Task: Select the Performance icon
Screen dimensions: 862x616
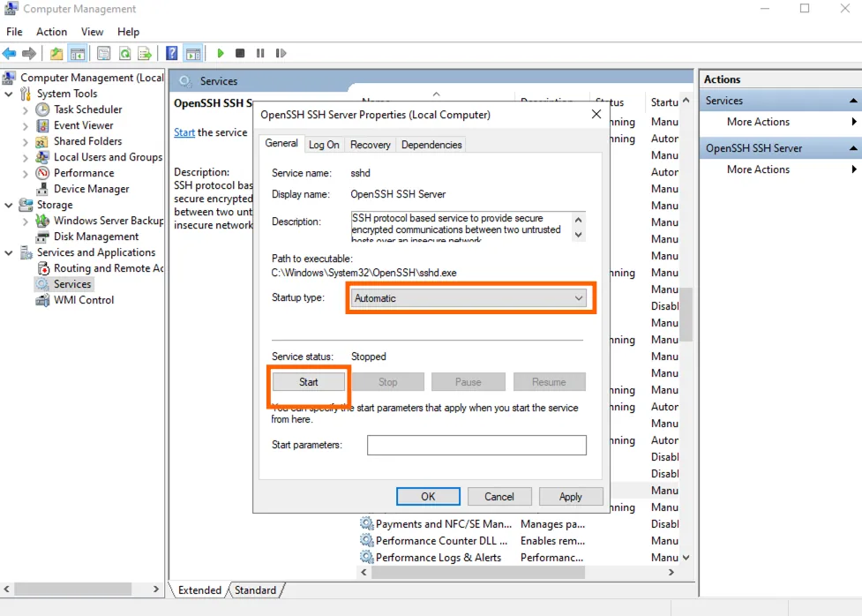Action: 42,173
